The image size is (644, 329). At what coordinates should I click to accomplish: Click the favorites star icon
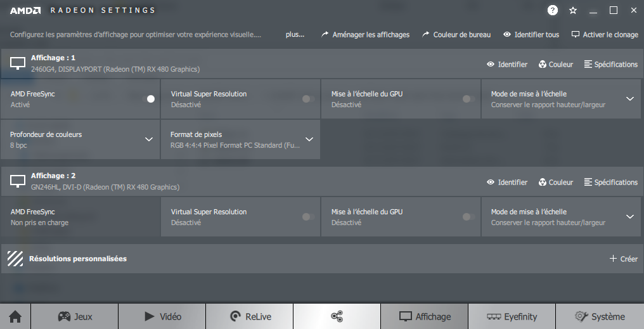573,10
